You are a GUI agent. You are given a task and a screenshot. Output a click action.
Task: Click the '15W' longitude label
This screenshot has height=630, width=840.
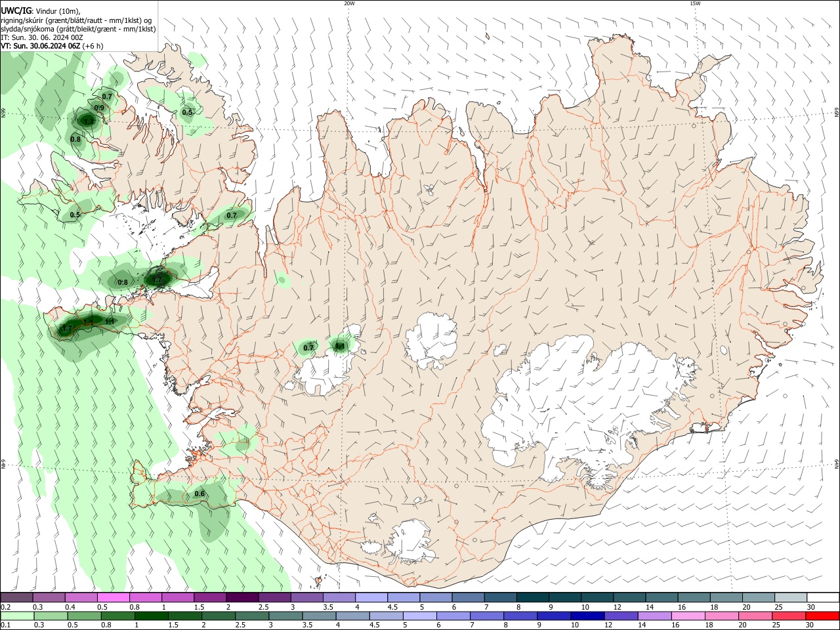(695, 3)
